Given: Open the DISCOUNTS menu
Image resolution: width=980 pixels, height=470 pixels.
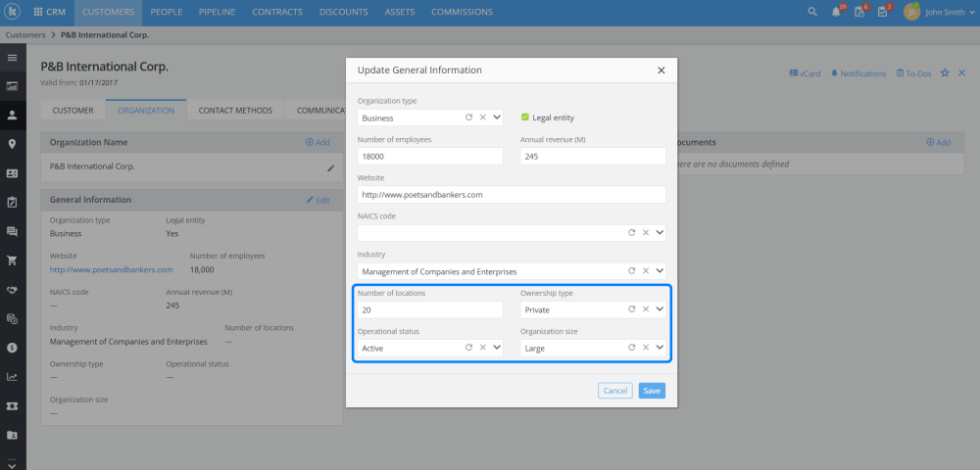Looking at the screenshot, I should pos(344,12).
